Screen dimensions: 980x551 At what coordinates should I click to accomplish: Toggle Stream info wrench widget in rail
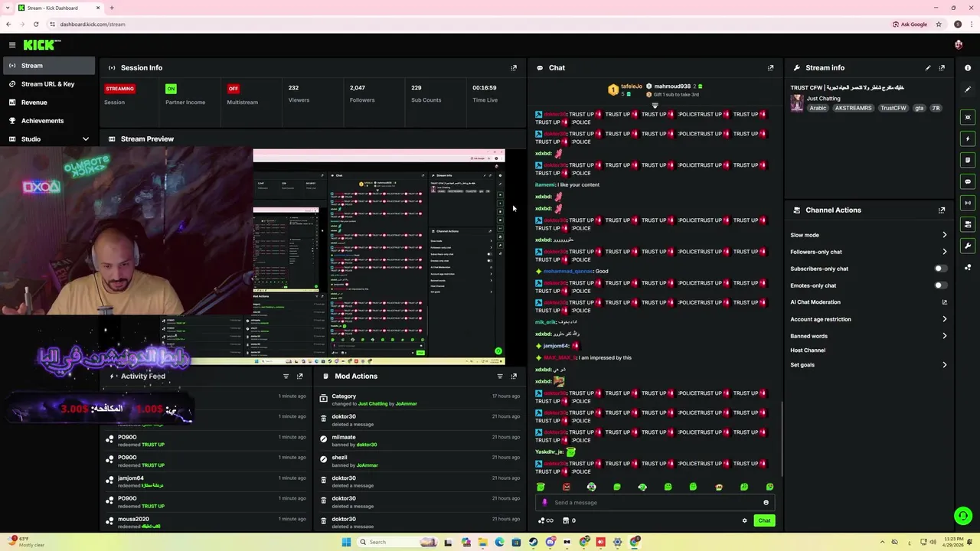[x=968, y=246]
